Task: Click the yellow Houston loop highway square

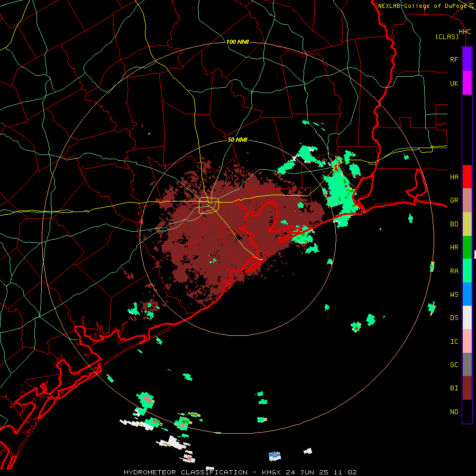Action: click(x=208, y=205)
